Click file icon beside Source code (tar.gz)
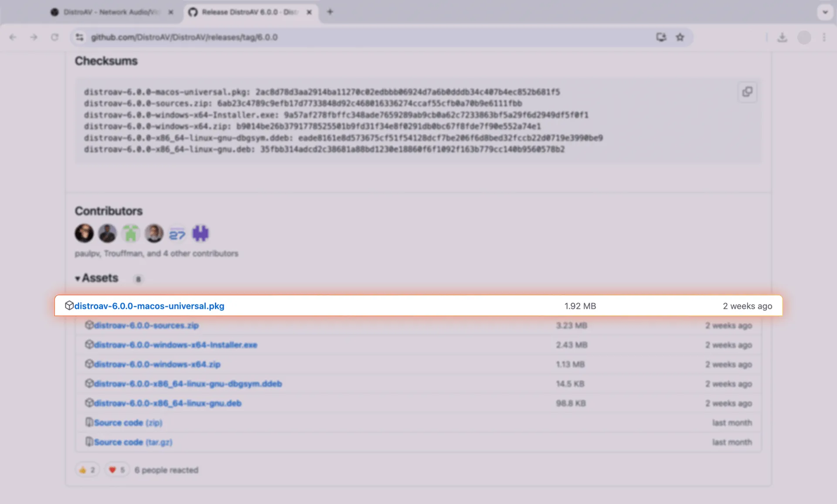This screenshot has height=504, width=837. [89, 442]
